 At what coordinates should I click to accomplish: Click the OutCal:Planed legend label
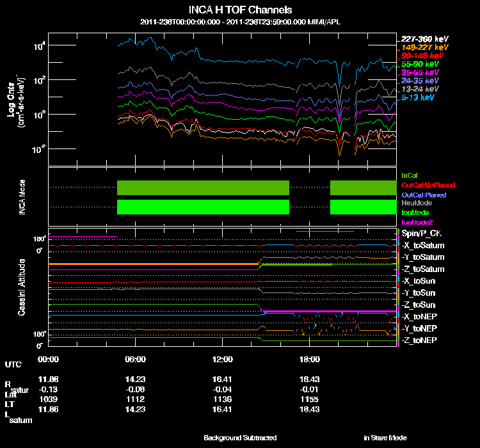424,195
